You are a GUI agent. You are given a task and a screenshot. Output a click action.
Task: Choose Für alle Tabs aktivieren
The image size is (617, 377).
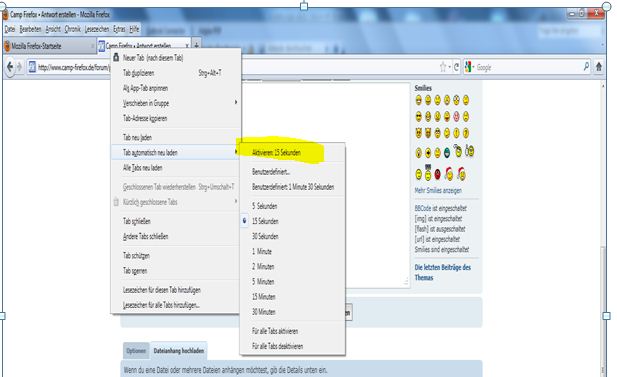(292, 331)
